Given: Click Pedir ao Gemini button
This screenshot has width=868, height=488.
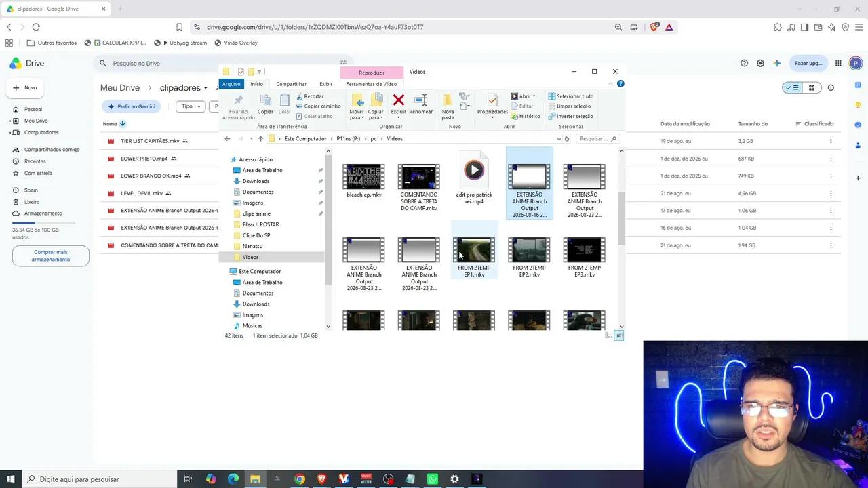Looking at the screenshot, I should click(x=132, y=106).
